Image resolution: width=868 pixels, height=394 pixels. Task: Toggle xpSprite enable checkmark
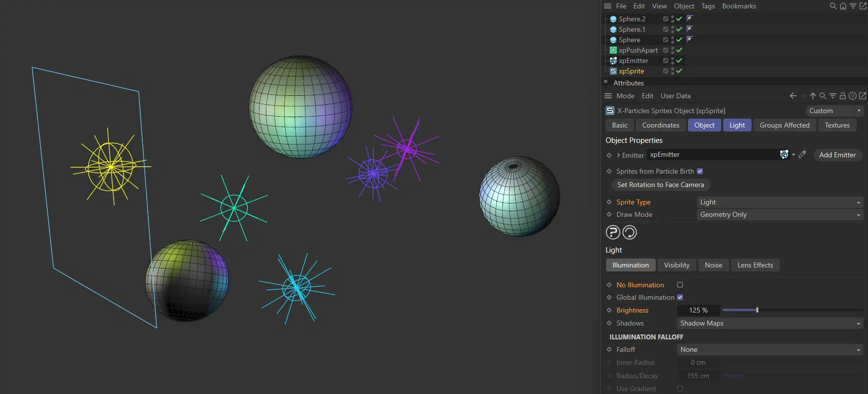tap(679, 71)
